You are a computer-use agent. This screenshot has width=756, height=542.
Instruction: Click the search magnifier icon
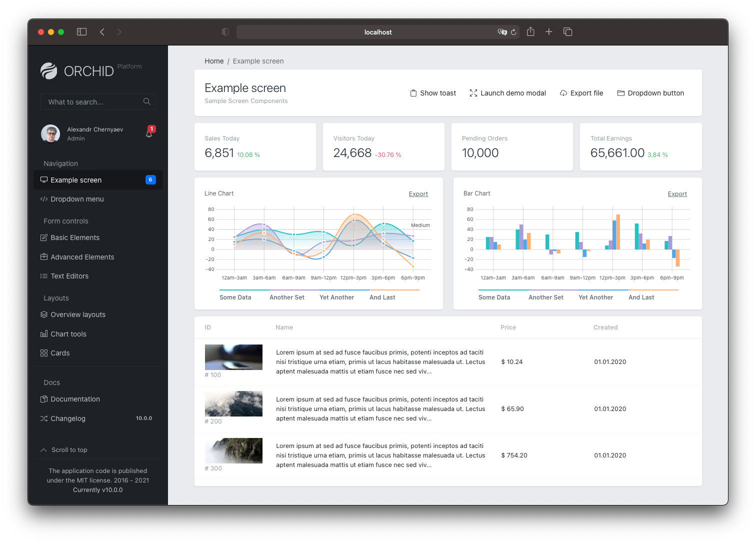[x=147, y=101]
